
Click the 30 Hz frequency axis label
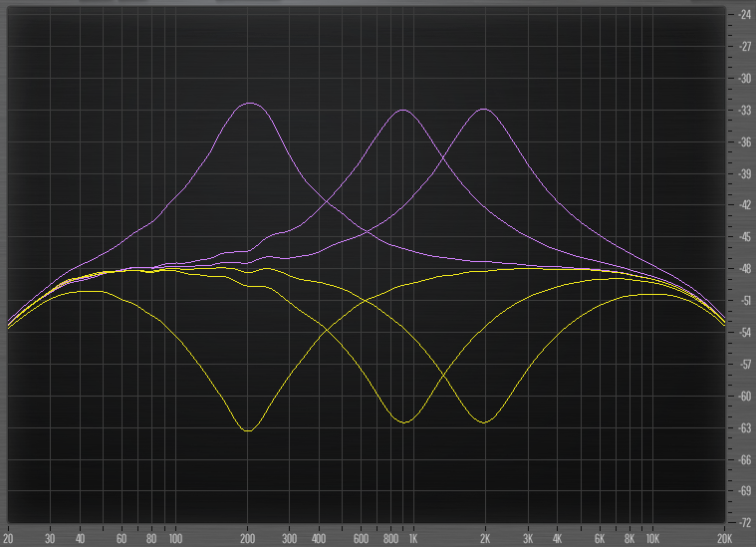(x=50, y=539)
